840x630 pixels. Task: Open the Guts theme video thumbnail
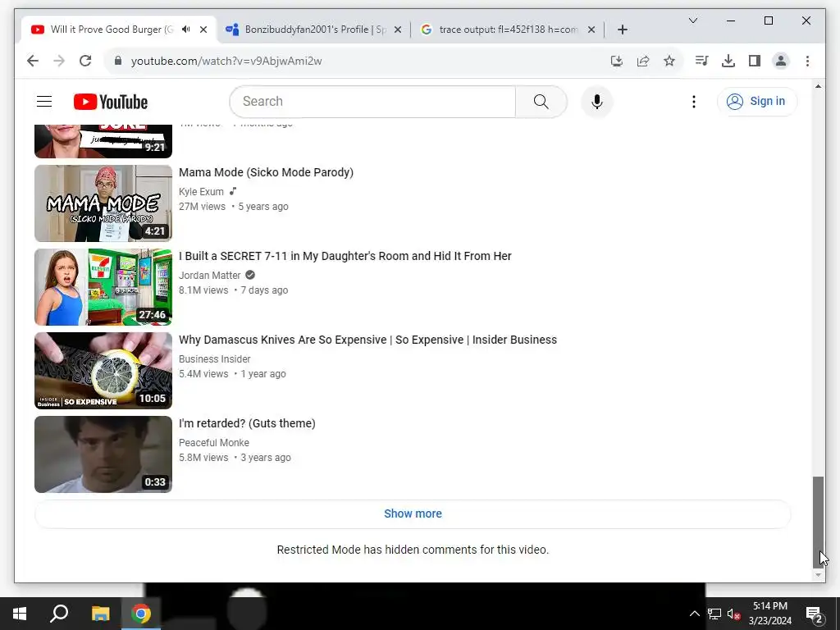[x=103, y=454]
